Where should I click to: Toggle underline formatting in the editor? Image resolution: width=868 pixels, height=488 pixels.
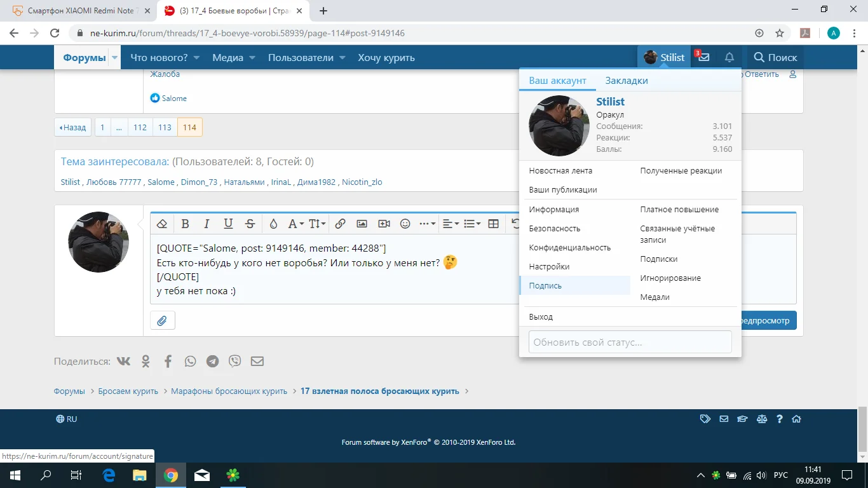tap(228, 224)
